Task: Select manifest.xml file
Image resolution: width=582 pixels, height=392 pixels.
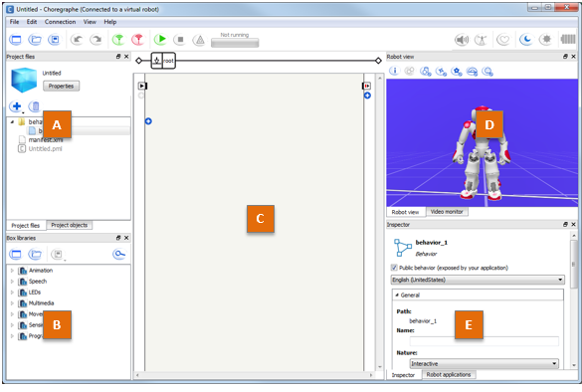Action: (x=46, y=140)
